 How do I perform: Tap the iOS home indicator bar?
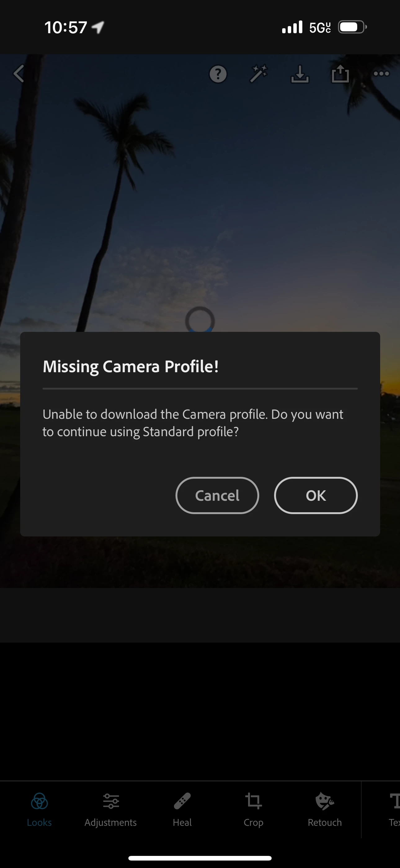(200, 858)
